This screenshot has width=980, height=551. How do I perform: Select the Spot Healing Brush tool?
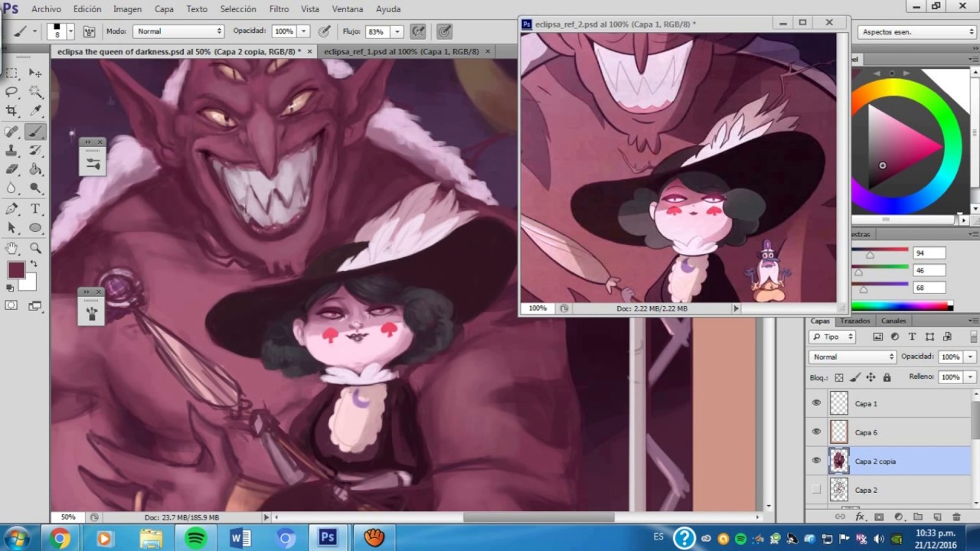coord(12,132)
